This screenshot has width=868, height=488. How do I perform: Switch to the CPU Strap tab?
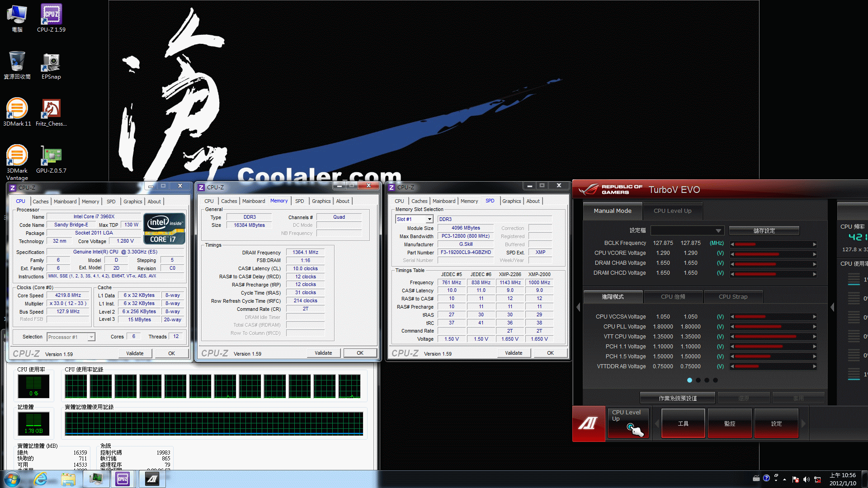(733, 297)
